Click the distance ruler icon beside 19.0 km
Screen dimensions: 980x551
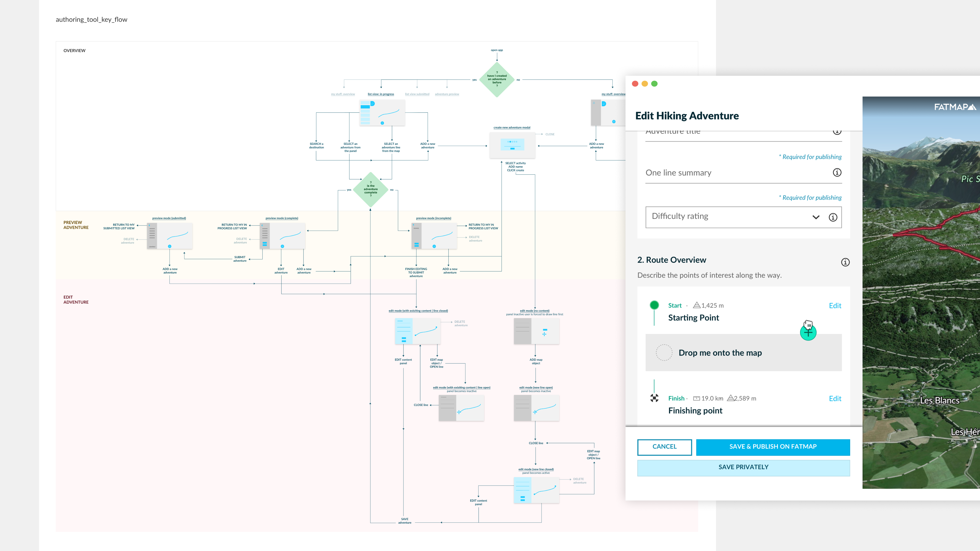coord(696,398)
